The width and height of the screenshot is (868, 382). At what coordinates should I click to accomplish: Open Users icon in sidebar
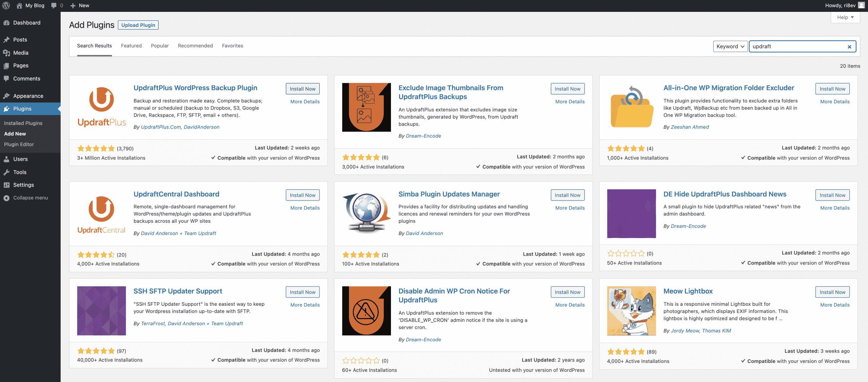[x=6, y=159]
